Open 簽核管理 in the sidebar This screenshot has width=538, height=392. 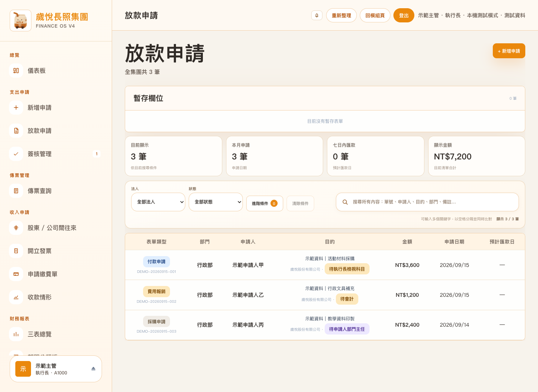[x=55, y=154]
